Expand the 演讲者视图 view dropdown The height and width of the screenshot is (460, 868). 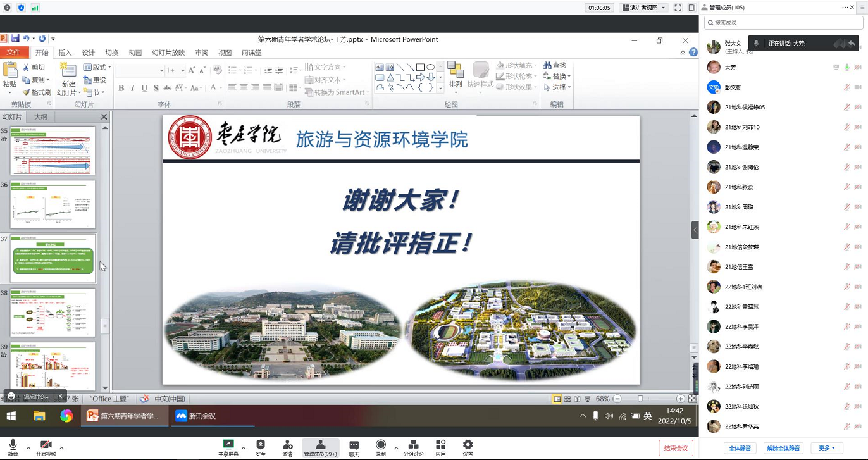(643, 8)
